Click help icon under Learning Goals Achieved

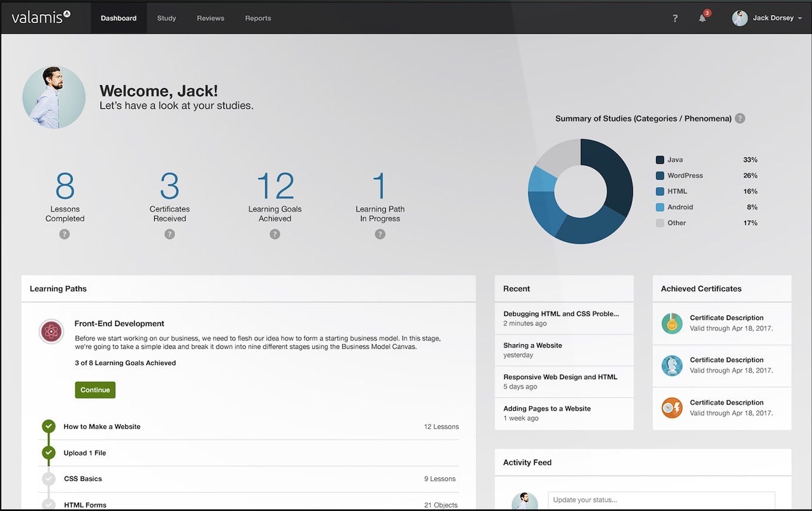(275, 234)
